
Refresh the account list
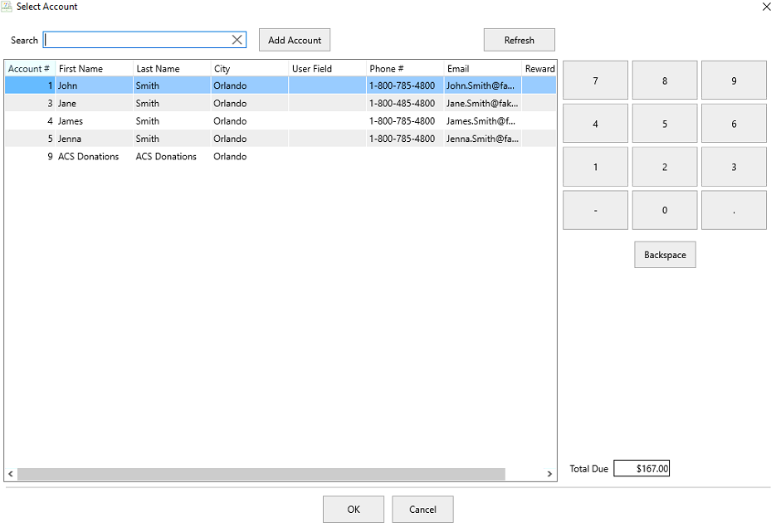tap(520, 40)
